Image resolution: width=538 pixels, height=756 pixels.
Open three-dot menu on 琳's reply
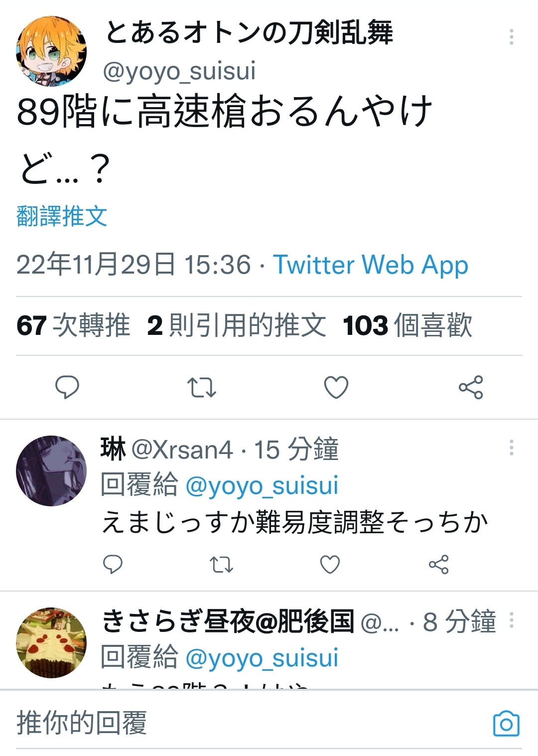tap(511, 448)
